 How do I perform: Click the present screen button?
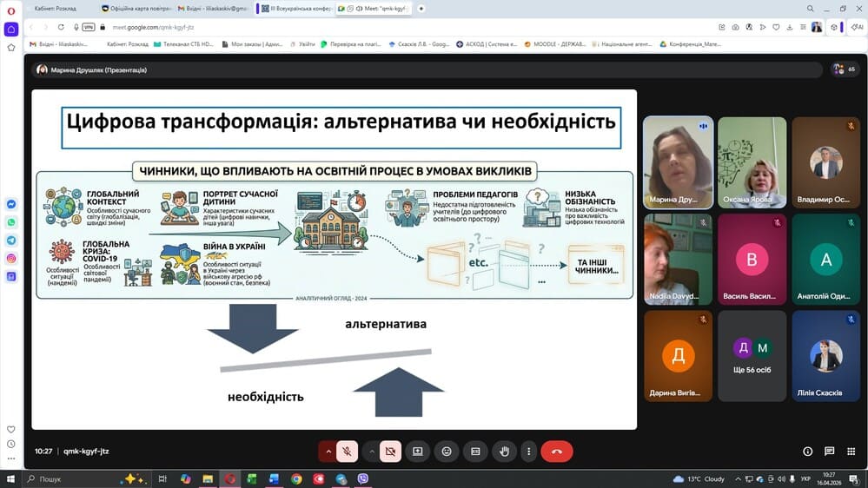tap(418, 452)
